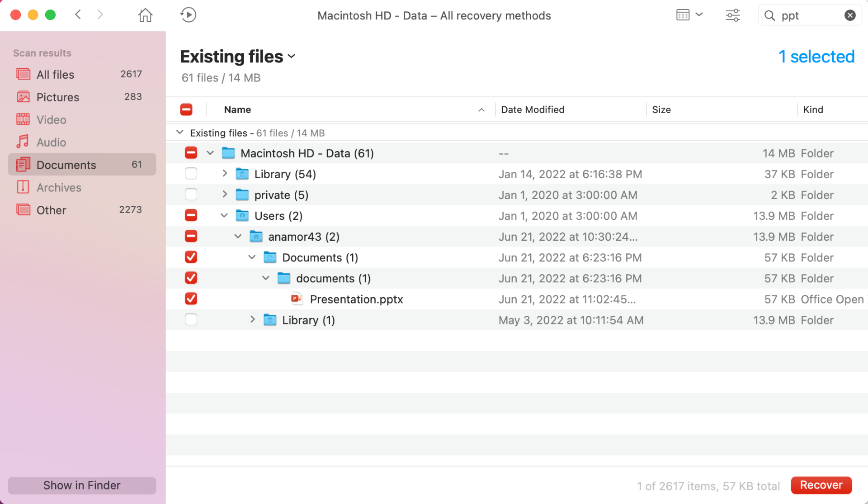This screenshot has height=504, width=868.
Task: Toggle checkbox for Library (1) folder
Action: point(191,320)
